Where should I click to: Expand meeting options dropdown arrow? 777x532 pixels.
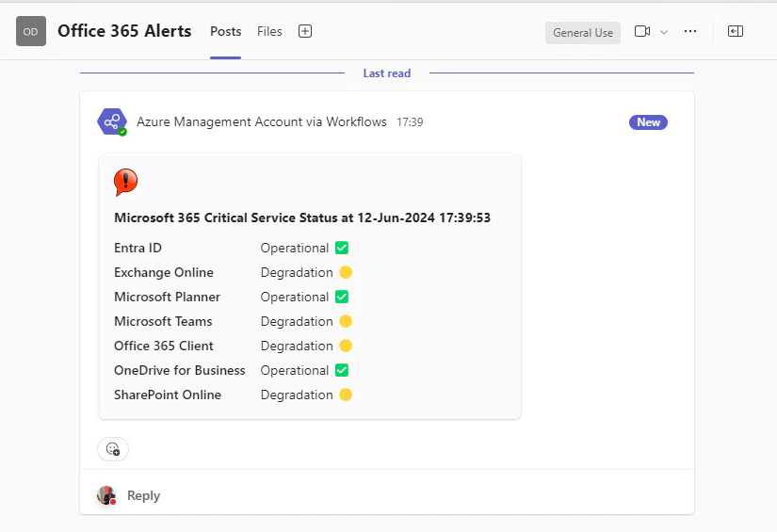pos(664,32)
